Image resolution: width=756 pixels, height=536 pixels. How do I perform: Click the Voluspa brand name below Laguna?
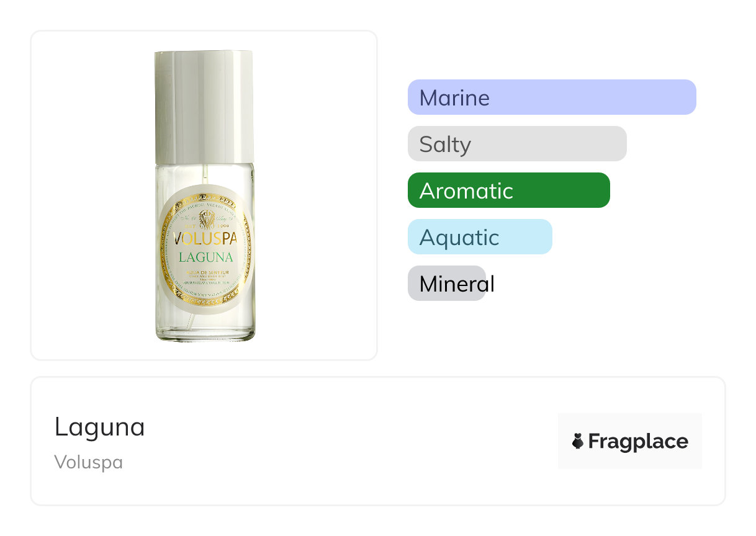(x=88, y=462)
